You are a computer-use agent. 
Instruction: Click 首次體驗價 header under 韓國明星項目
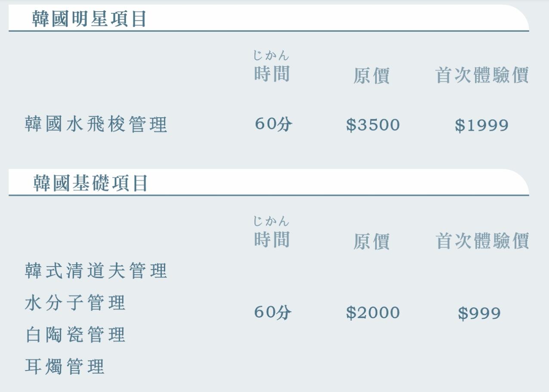click(482, 75)
